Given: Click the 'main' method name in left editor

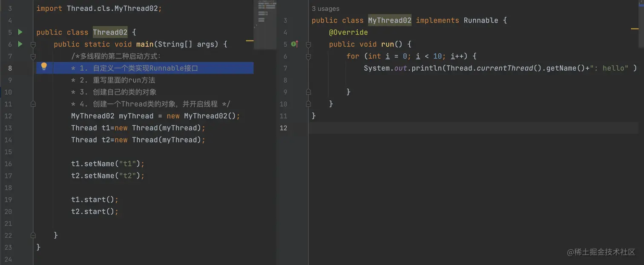Looking at the screenshot, I should coord(145,44).
